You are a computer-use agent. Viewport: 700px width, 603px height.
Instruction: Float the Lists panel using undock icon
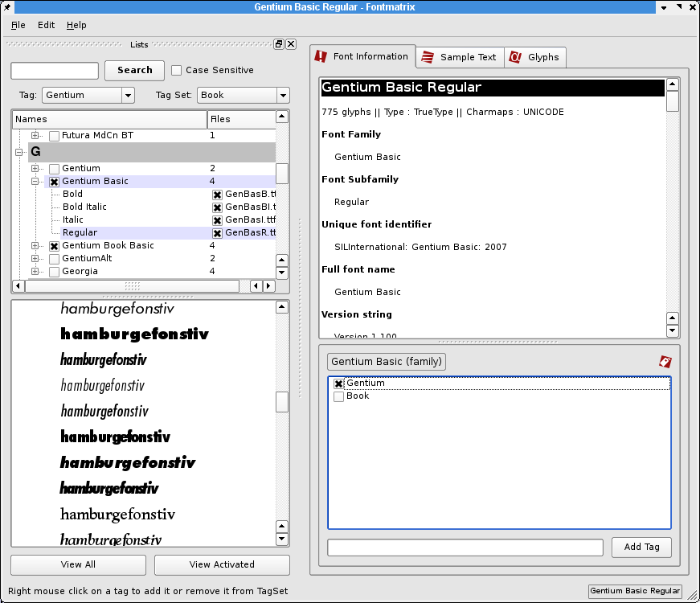coord(278,44)
